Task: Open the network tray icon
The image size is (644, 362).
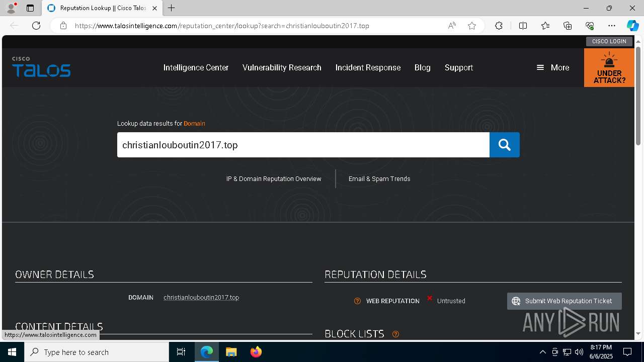Action: tap(567, 352)
